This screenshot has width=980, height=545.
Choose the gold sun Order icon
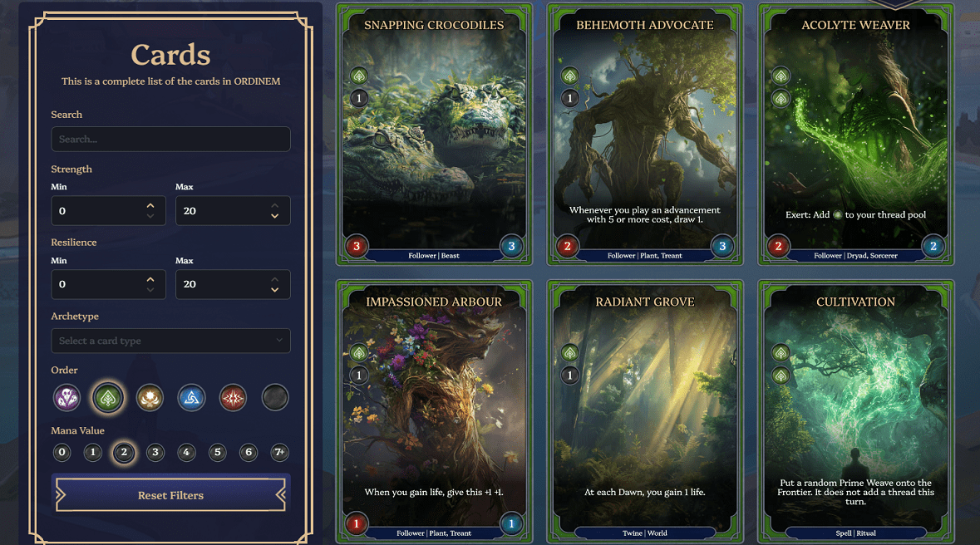tap(150, 397)
